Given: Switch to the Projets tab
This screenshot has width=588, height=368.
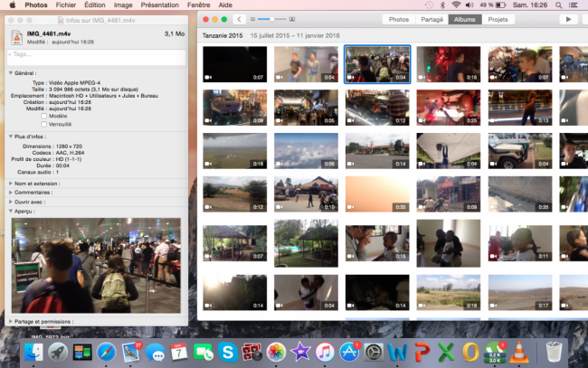Looking at the screenshot, I should (x=498, y=19).
